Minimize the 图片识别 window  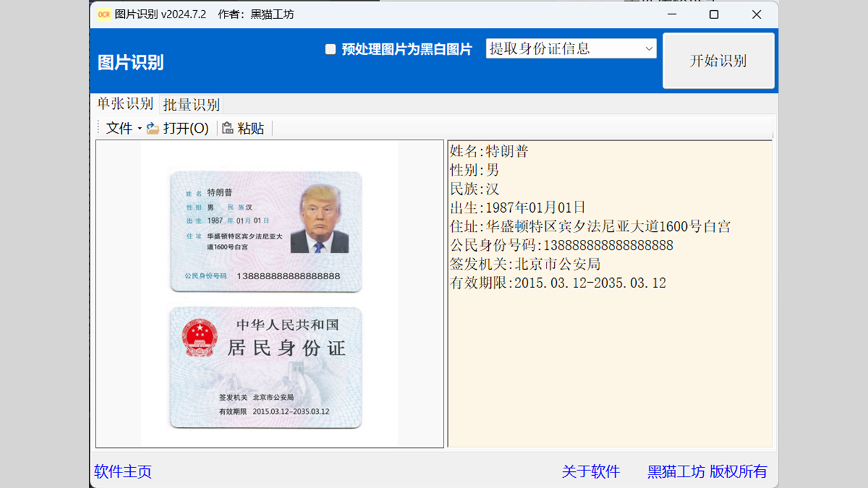[x=671, y=14]
